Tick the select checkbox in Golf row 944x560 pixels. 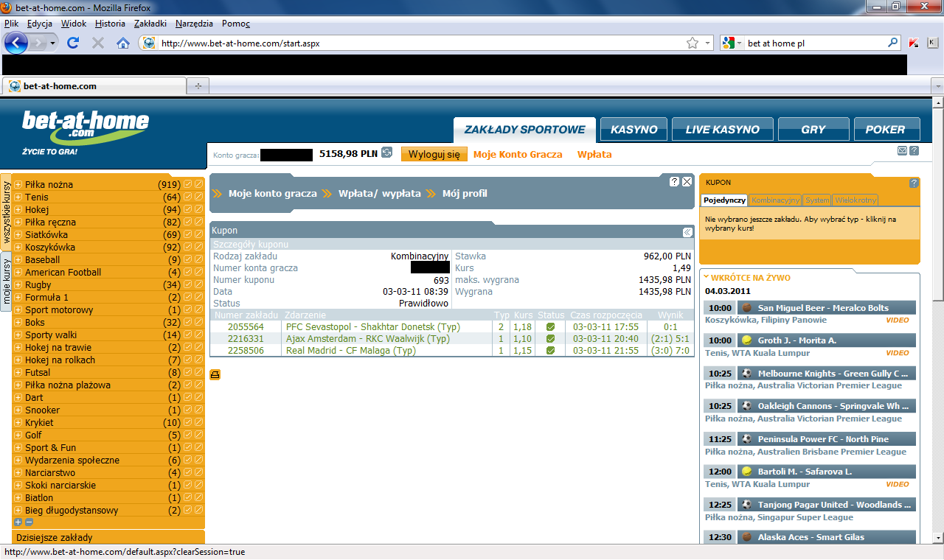(188, 435)
